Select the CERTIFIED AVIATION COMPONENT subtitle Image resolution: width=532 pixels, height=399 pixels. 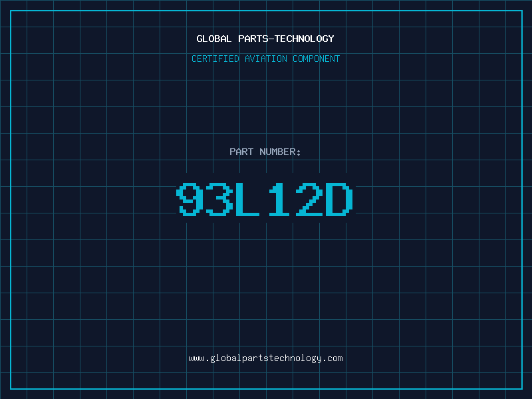click(x=265, y=59)
